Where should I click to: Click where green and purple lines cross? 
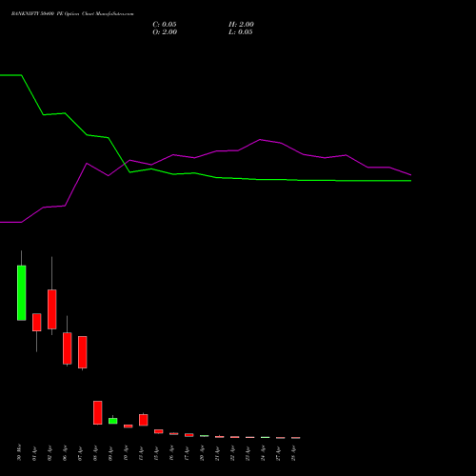[x=125, y=164]
